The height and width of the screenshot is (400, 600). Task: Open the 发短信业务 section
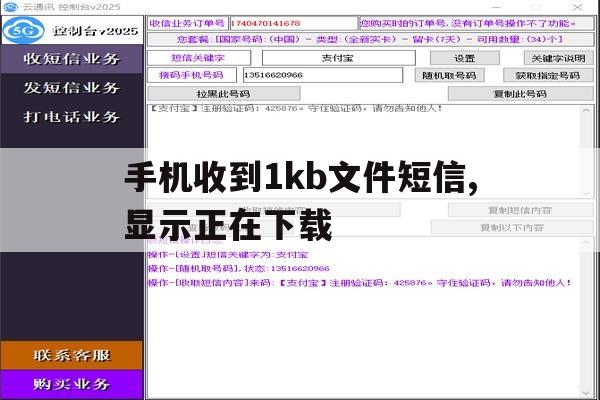click(72, 88)
